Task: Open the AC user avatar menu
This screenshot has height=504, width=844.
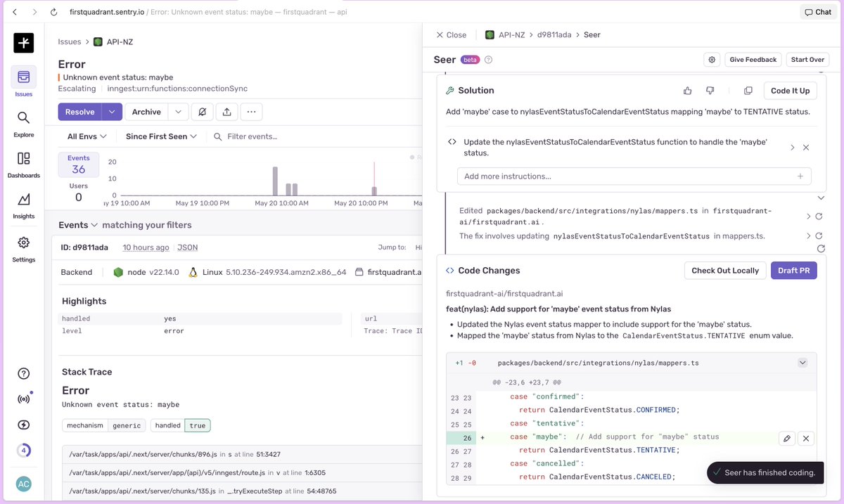Action: (23, 484)
